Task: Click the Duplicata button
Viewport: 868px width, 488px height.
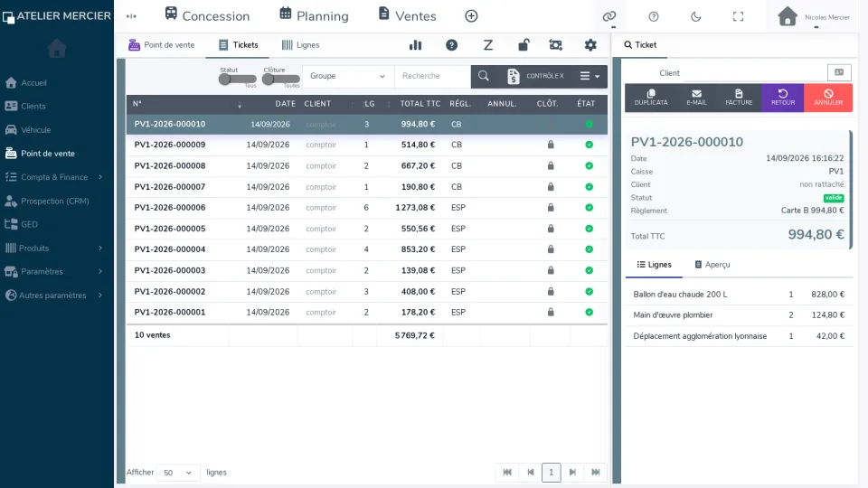Action: coord(651,98)
